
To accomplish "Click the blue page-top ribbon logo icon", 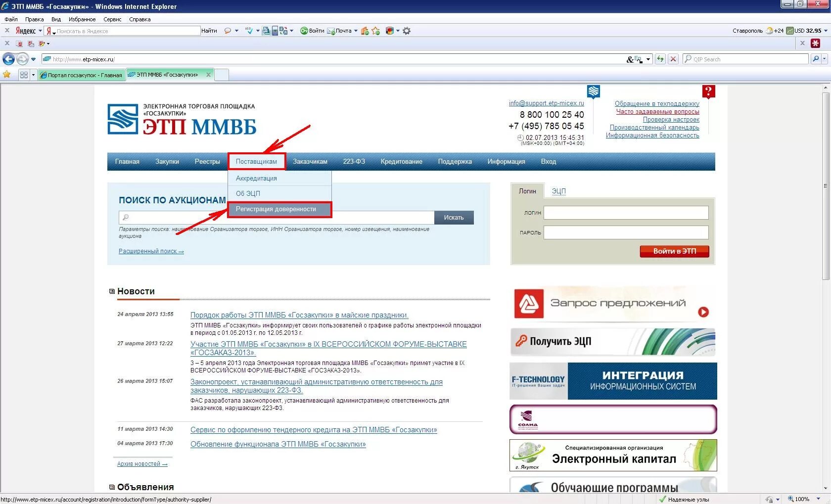I will coord(594,92).
